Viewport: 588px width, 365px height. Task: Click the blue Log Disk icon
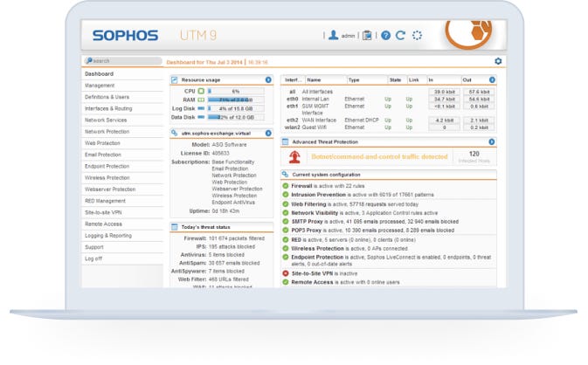click(x=201, y=108)
